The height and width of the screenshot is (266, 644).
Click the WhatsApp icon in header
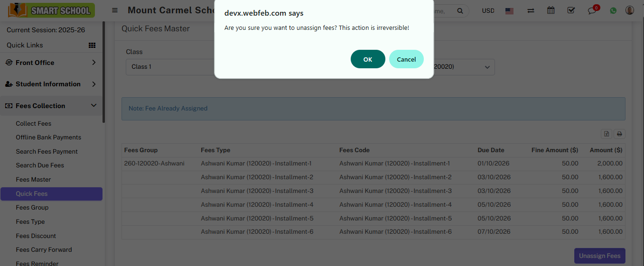613,10
